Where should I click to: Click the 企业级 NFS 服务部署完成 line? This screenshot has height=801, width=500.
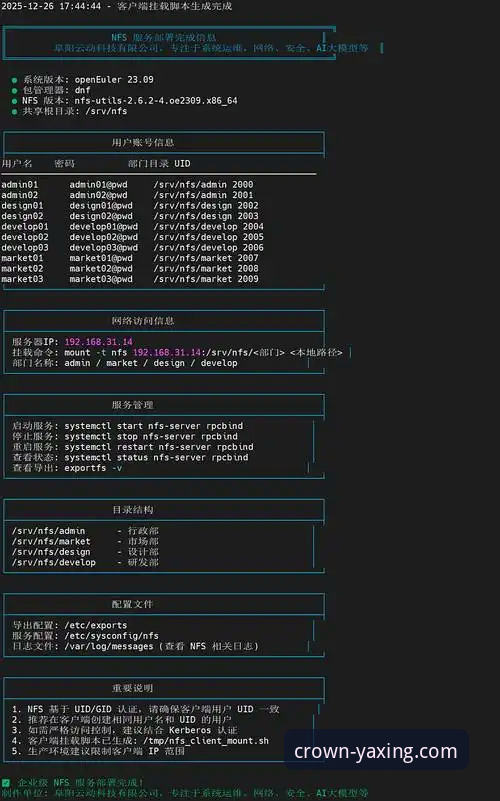pyautogui.click(x=81, y=783)
